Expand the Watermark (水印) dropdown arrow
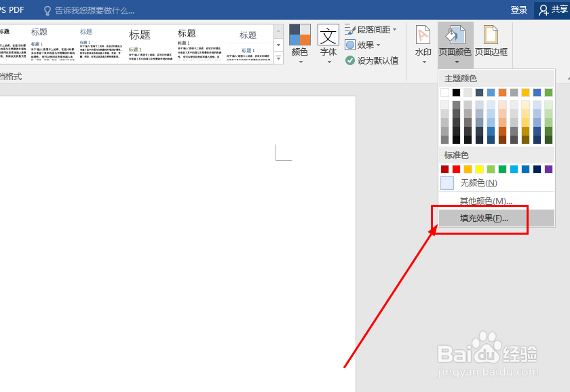The image size is (570, 392). tap(424, 62)
